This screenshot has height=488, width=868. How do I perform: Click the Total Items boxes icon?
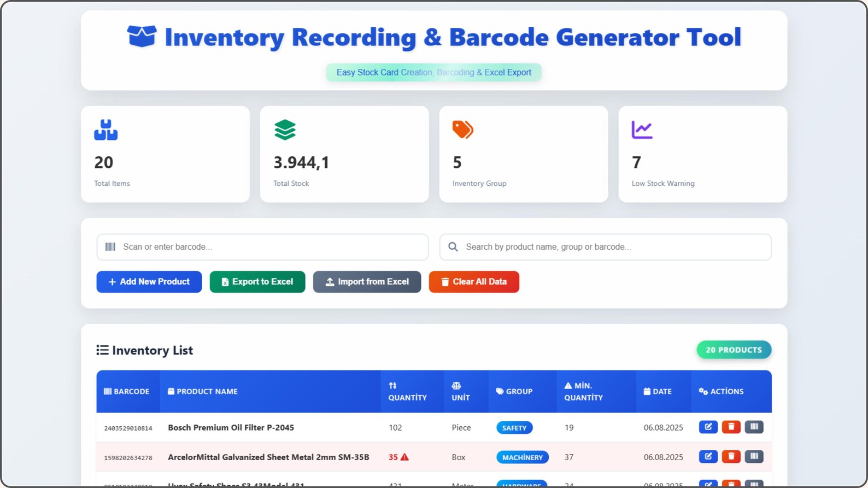[105, 130]
